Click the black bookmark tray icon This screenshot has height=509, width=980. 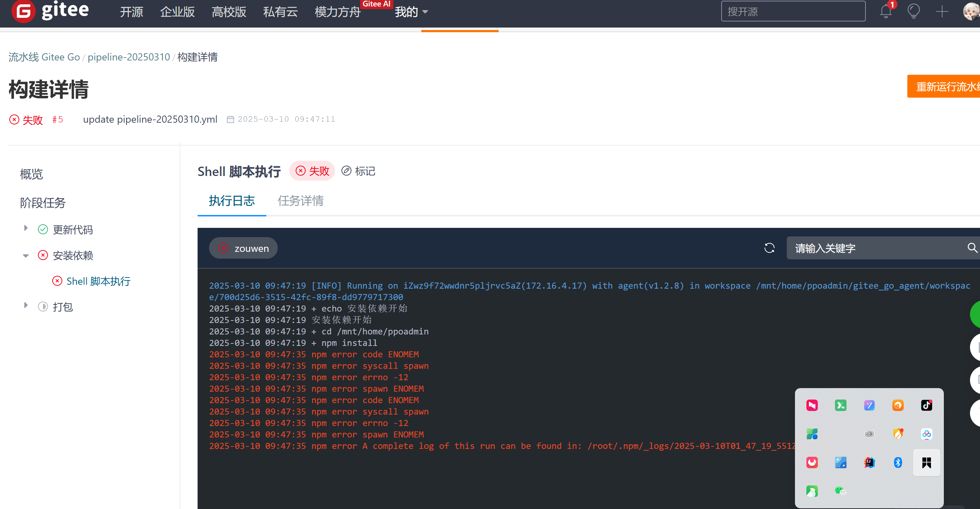[x=926, y=462]
